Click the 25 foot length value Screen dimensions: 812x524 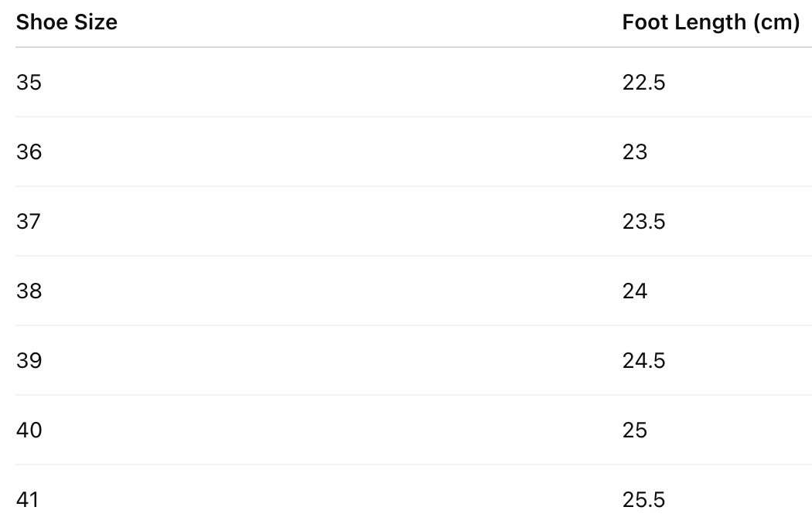[x=634, y=430]
